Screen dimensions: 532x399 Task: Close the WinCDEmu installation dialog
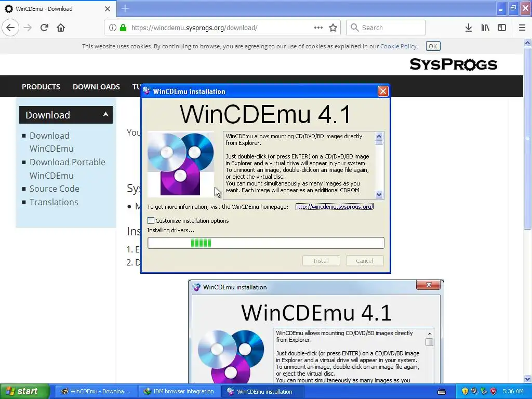(x=383, y=91)
